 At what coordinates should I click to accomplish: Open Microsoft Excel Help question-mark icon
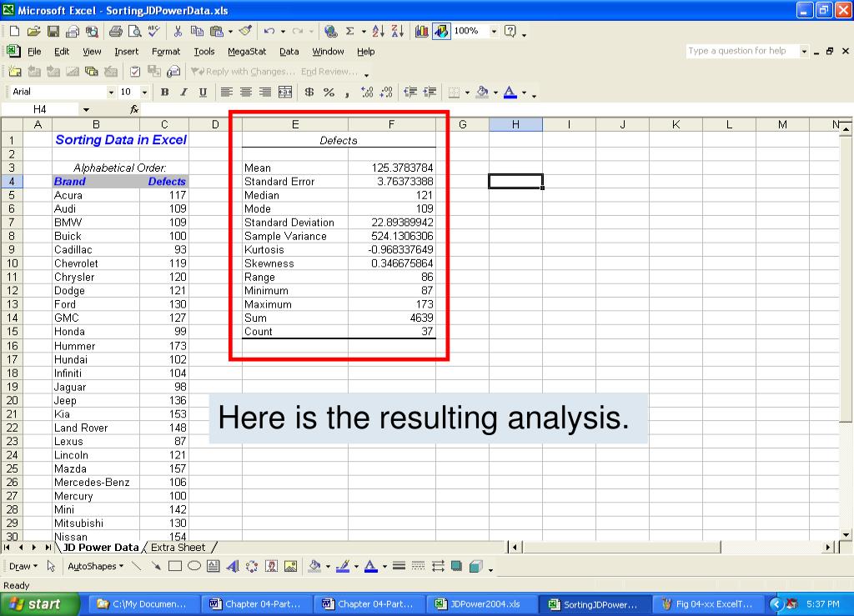pos(510,31)
